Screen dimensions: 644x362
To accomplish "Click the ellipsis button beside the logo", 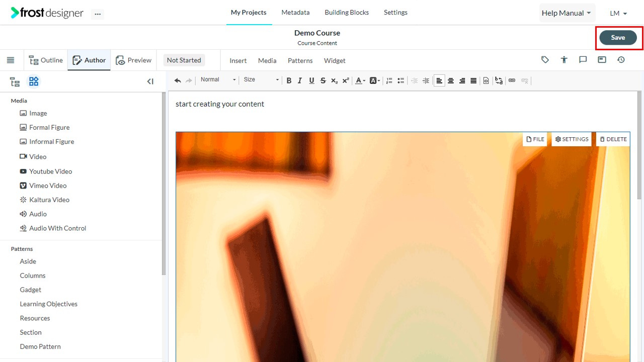I will 98,14.
